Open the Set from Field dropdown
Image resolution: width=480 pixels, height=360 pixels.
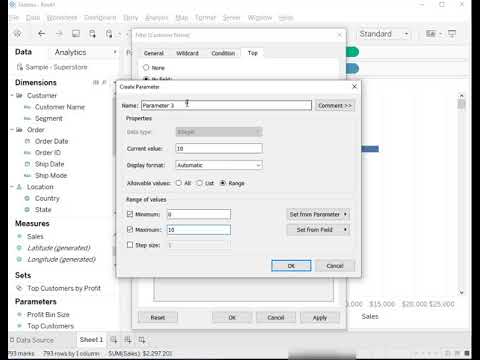[318, 230]
